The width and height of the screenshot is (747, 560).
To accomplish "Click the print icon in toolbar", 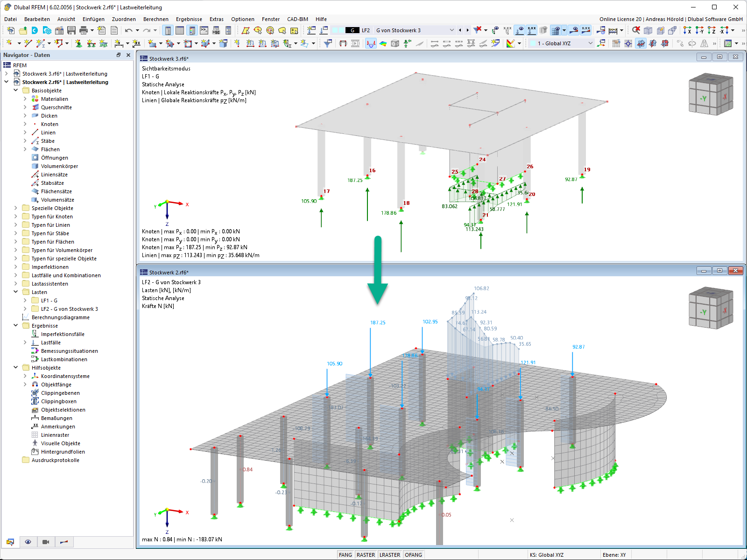I will 84,30.
